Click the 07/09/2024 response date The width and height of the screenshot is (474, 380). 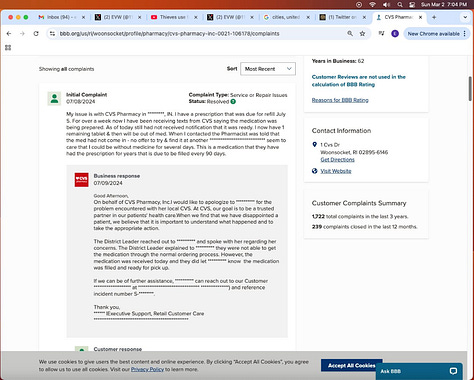[x=108, y=183]
